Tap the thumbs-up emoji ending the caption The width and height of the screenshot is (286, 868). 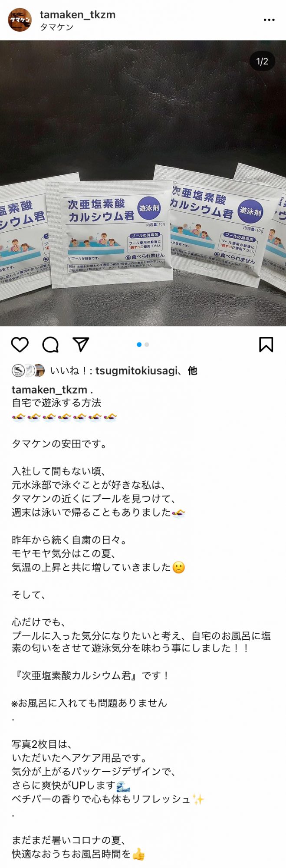pos(138,854)
